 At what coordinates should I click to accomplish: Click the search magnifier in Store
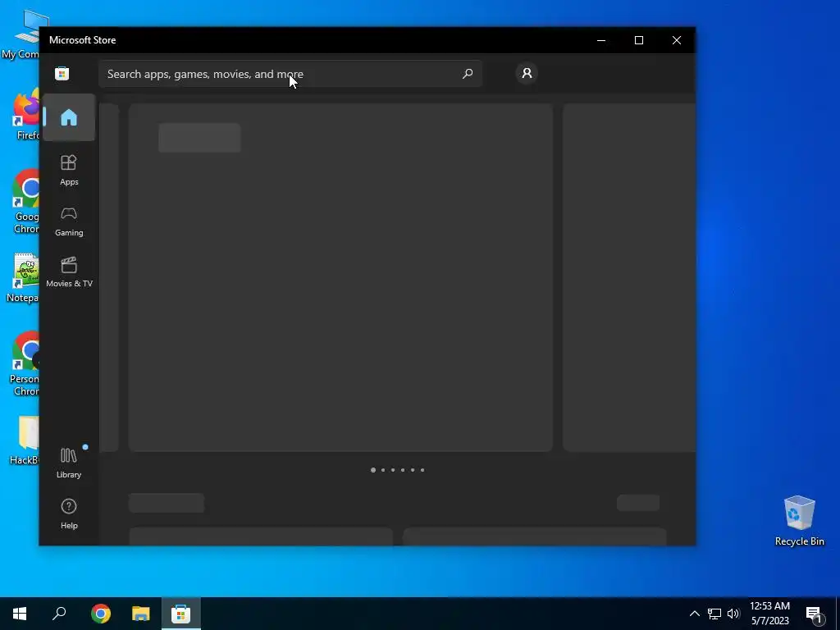468,73
